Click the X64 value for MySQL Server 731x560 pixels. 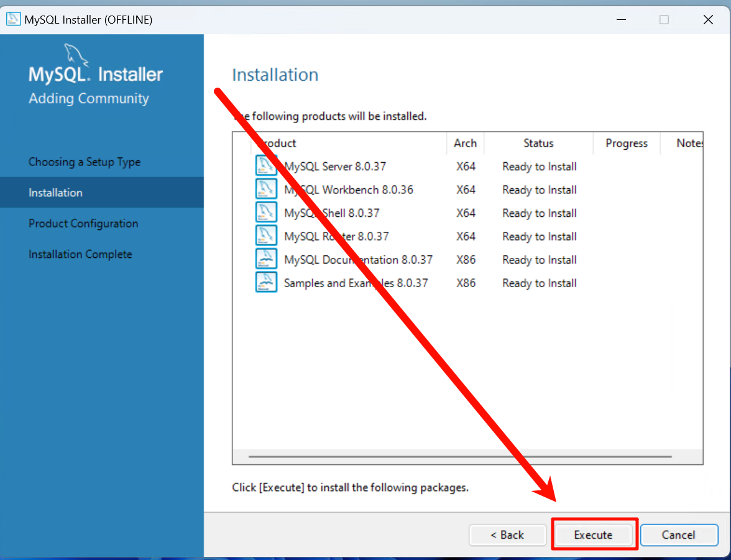pyautogui.click(x=466, y=167)
